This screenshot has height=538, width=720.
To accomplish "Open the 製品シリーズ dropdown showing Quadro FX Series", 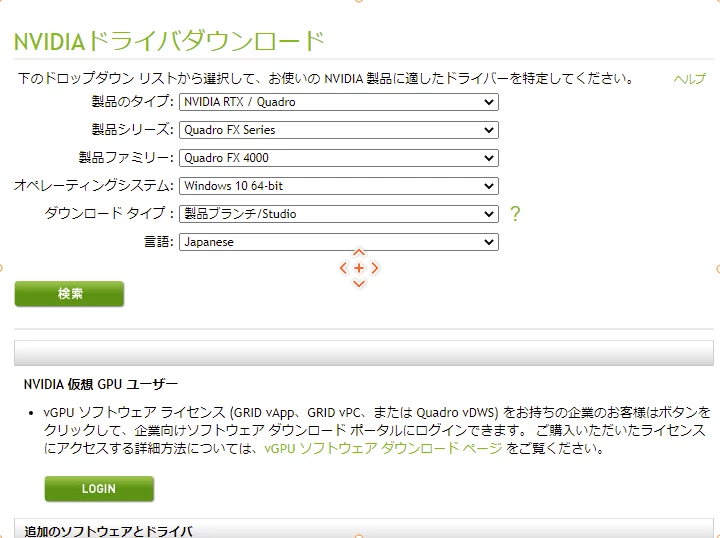I will click(x=338, y=130).
